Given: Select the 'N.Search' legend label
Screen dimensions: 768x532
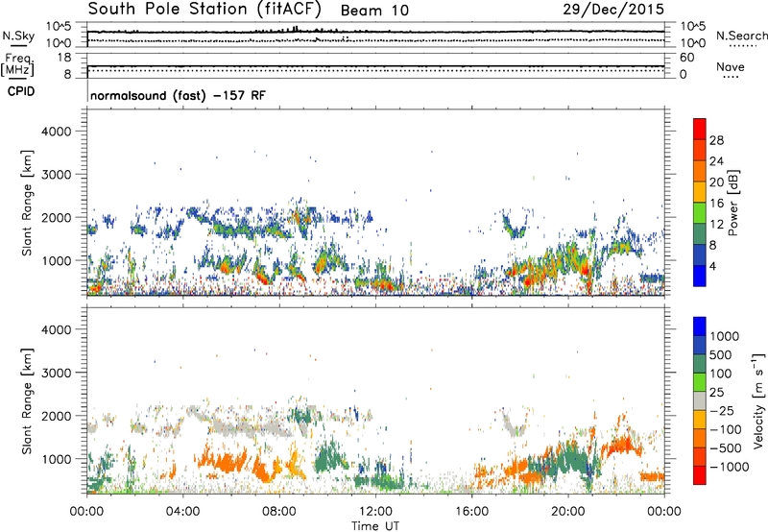Looking at the screenshot, I should click(741, 36).
